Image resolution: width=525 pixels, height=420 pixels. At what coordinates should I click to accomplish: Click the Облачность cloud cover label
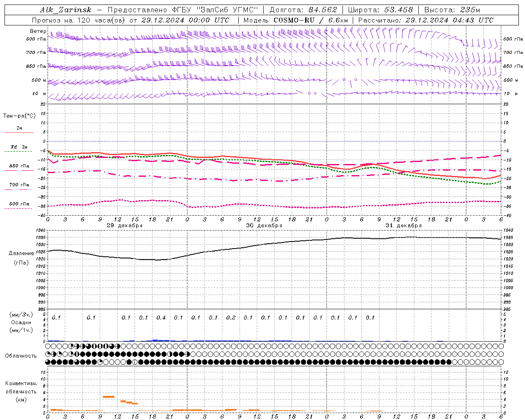click(x=21, y=356)
